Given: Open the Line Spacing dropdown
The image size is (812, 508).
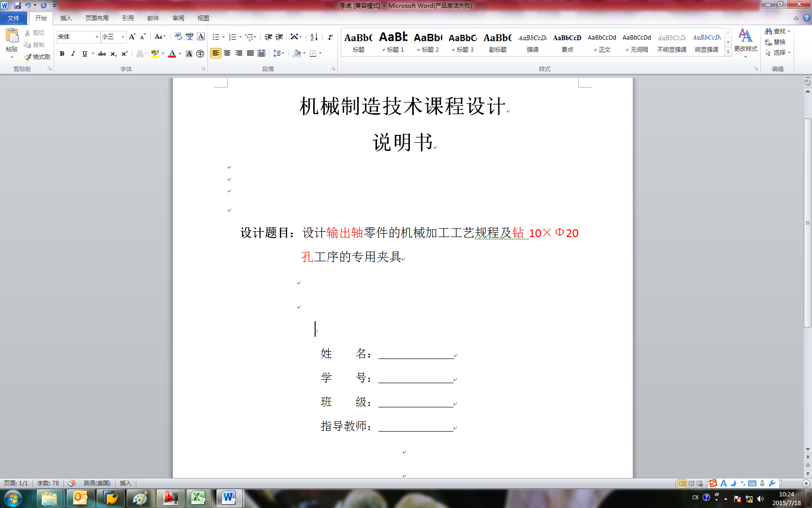Looking at the screenshot, I should [279, 53].
